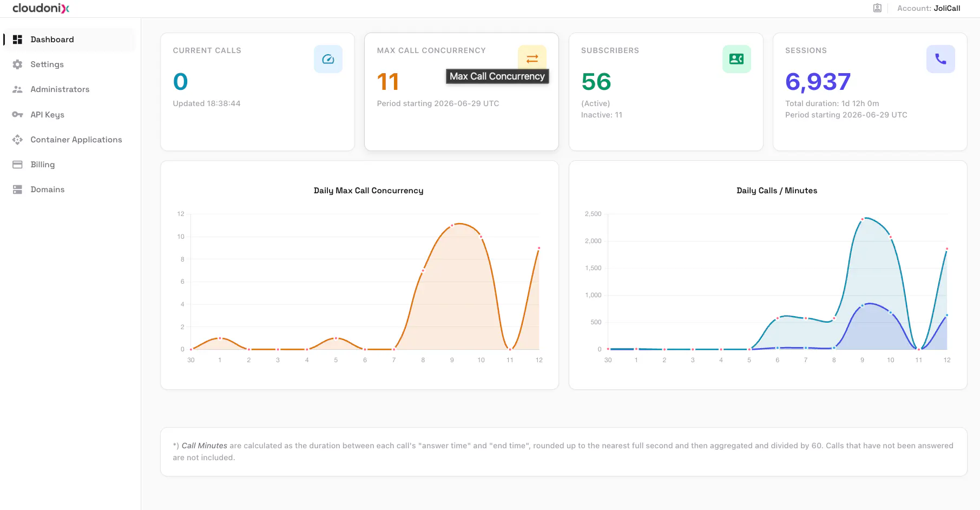Screen dimensions: 980x510
Task: Click the 'Updated 18:38:44' text
Action: (x=207, y=103)
